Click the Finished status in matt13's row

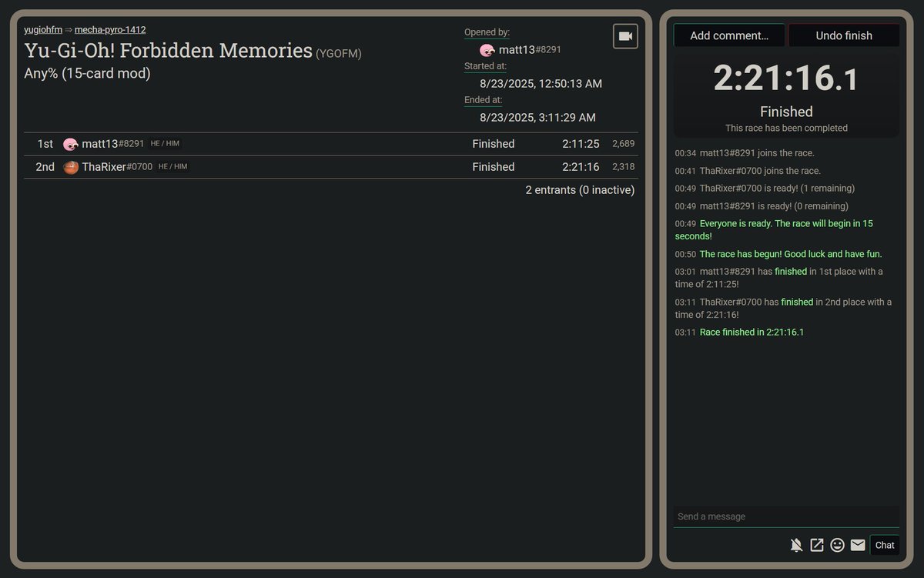coord(494,144)
